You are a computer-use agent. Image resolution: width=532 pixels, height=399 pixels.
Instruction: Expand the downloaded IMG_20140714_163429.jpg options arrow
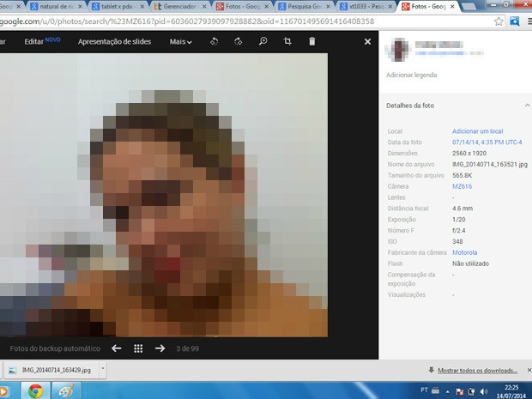click(x=103, y=369)
